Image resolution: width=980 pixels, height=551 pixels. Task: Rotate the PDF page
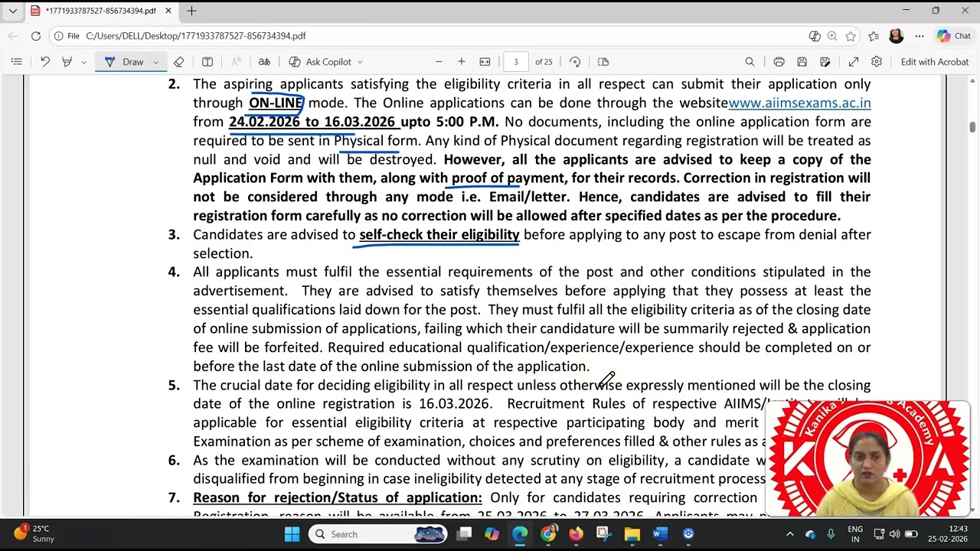click(575, 62)
